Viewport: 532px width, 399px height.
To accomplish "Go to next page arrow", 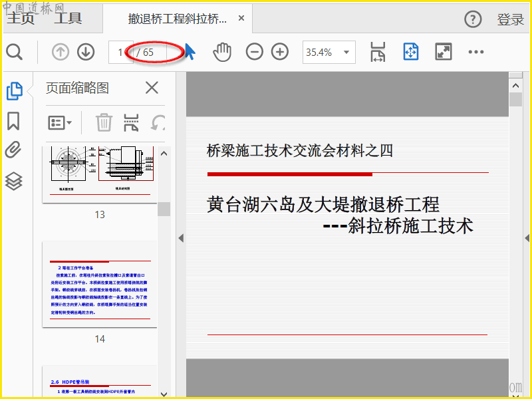I will (86, 53).
